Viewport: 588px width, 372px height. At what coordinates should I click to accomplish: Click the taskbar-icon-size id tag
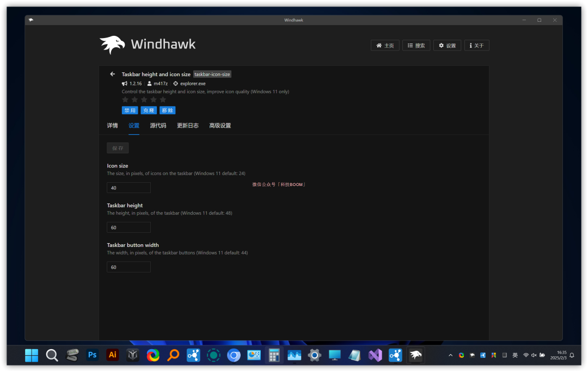point(212,74)
